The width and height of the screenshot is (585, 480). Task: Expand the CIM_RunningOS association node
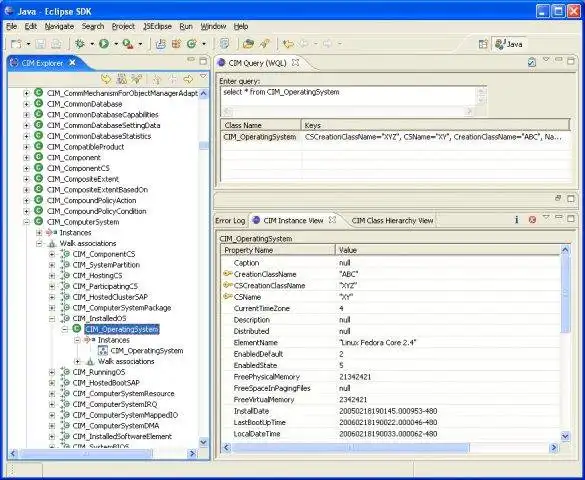coord(52,372)
